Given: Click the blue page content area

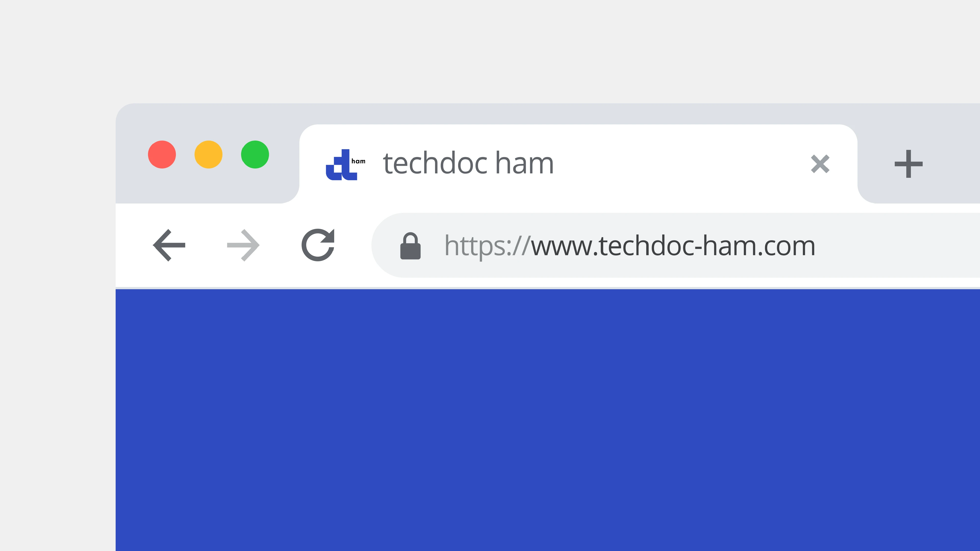Looking at the screenshot, I should 548,420.
